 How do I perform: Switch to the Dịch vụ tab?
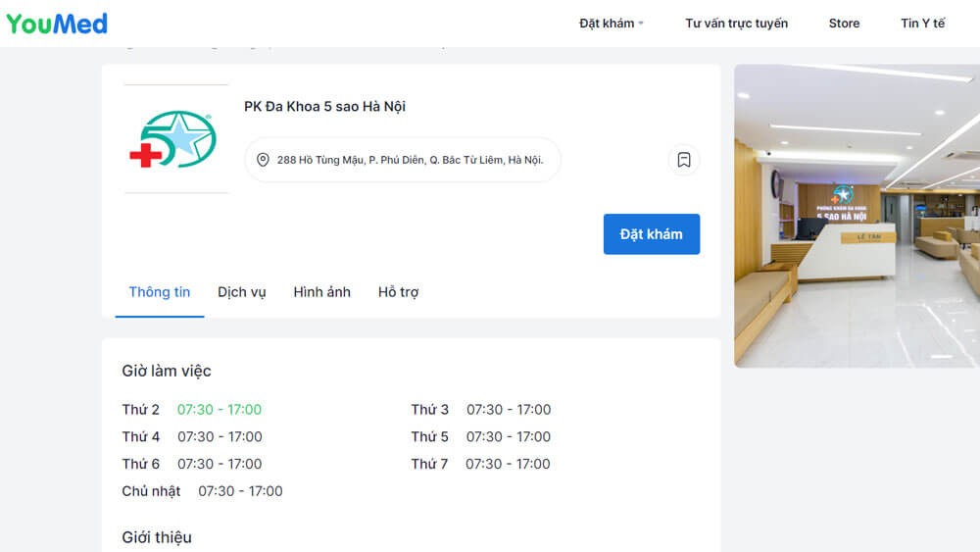pos(241,292)
